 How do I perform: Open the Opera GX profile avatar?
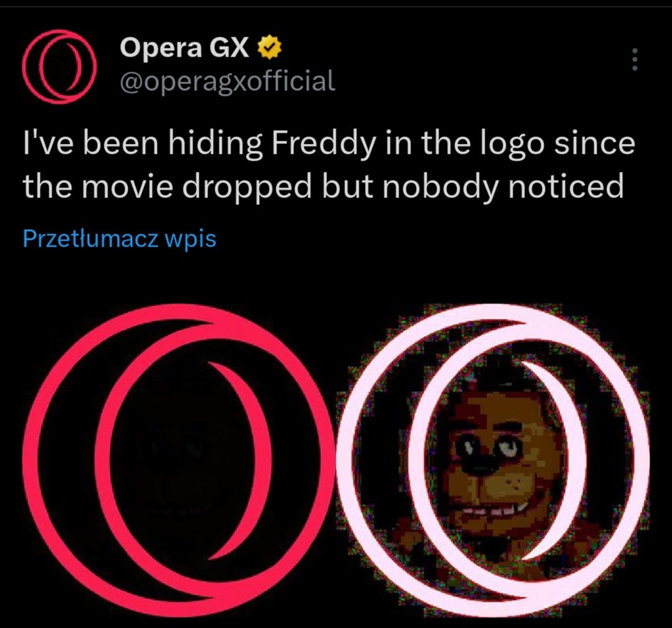pos(59,67)
